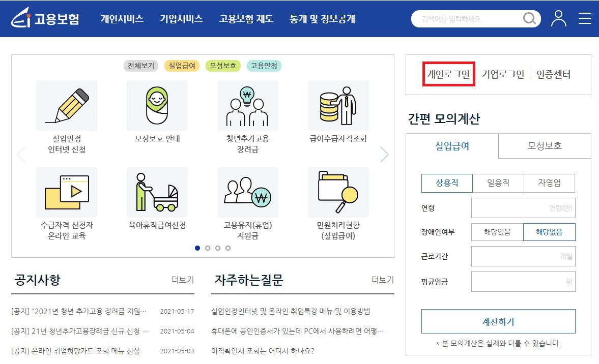This screenshot has width=599, height=364.
Task: Filter icons by 전체보기 tag
Action: pyautogui.click(x=141, y=66)
